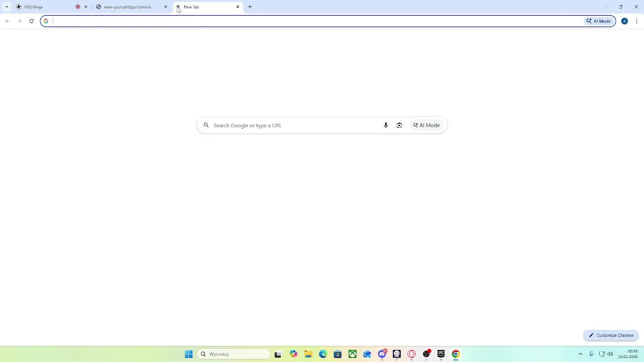
Task: Click the Wyszukaj taskbar search box
Action: [x=233, y=354]
